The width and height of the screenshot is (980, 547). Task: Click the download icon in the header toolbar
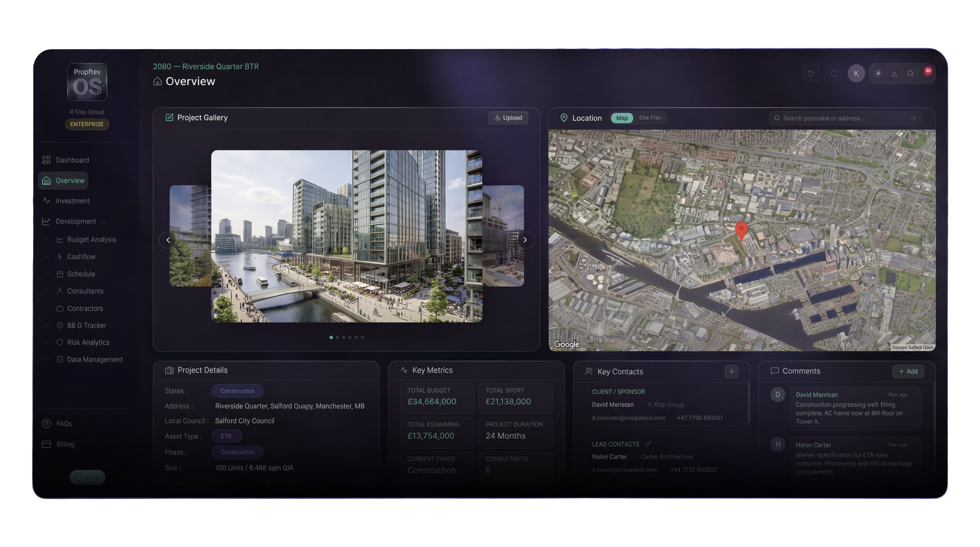[894, 73]
